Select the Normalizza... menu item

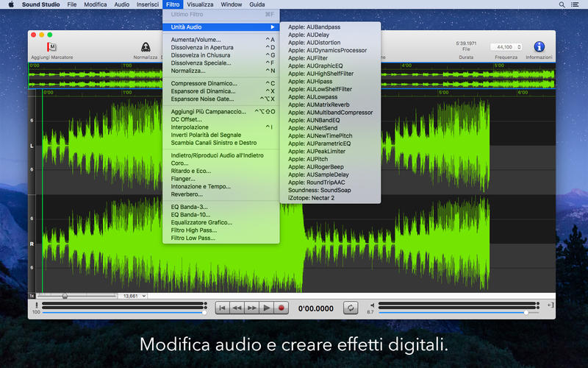pyautogui.click(x=221, y=71)
